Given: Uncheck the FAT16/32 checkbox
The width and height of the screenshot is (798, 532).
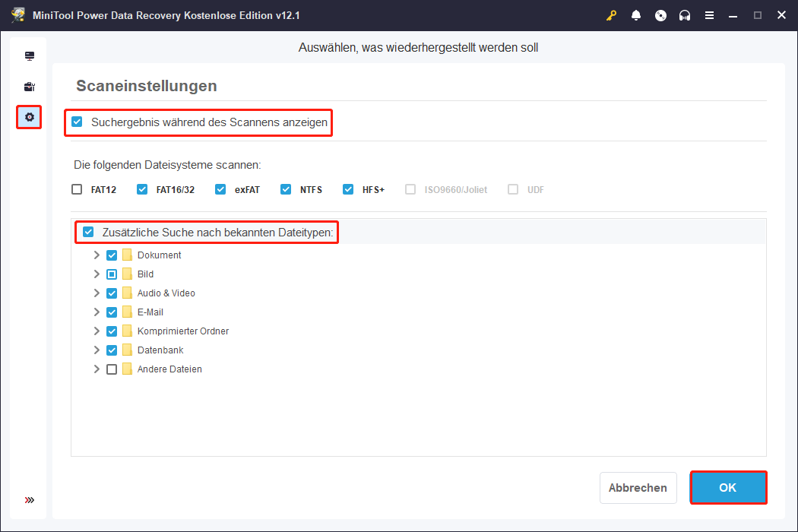Looking at the screenshot, I should (142, 189).
